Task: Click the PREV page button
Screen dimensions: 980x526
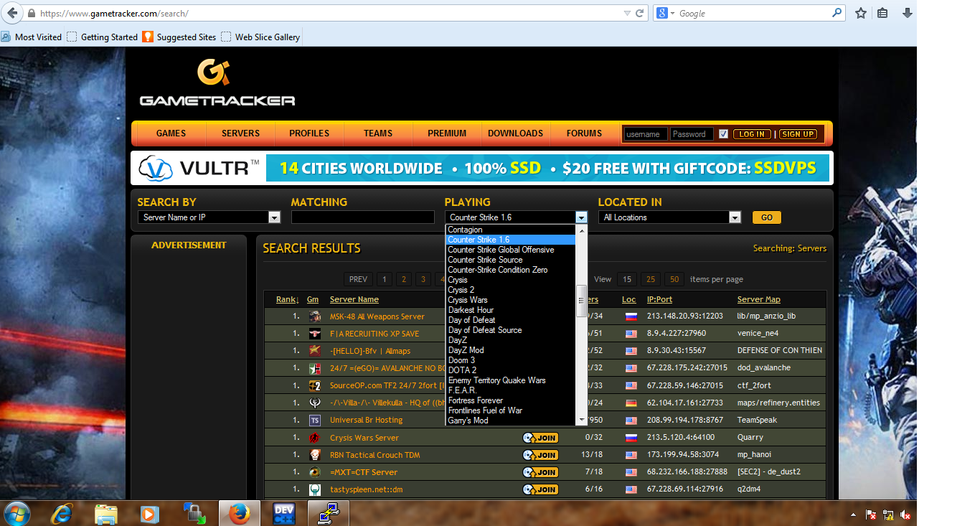Action: point(358,279)
